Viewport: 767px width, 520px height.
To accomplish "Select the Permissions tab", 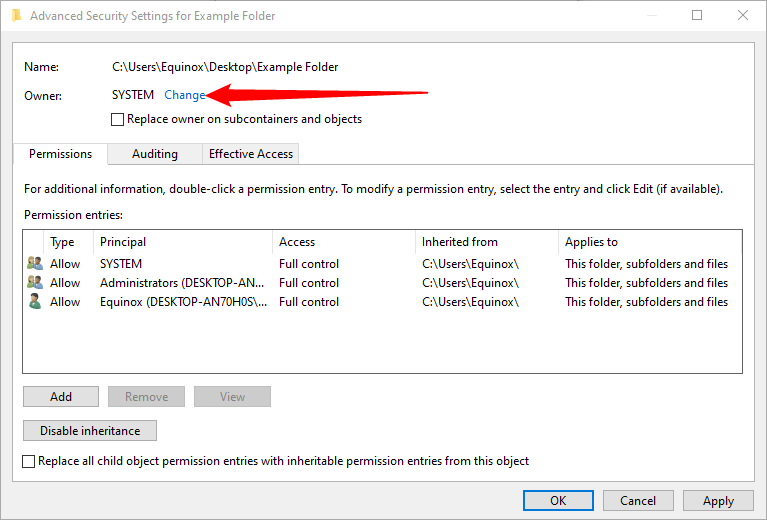I will click(60, 154).
